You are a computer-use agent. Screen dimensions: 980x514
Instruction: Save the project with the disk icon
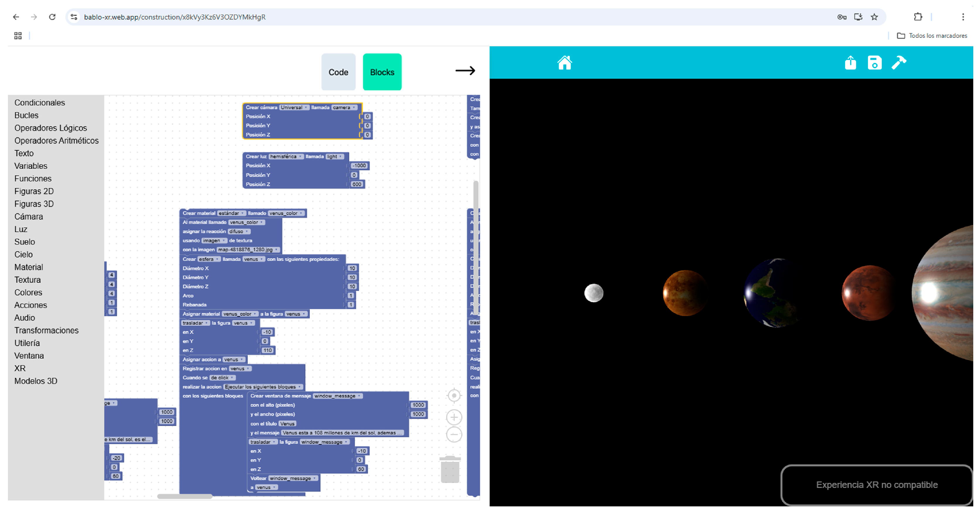875,62
